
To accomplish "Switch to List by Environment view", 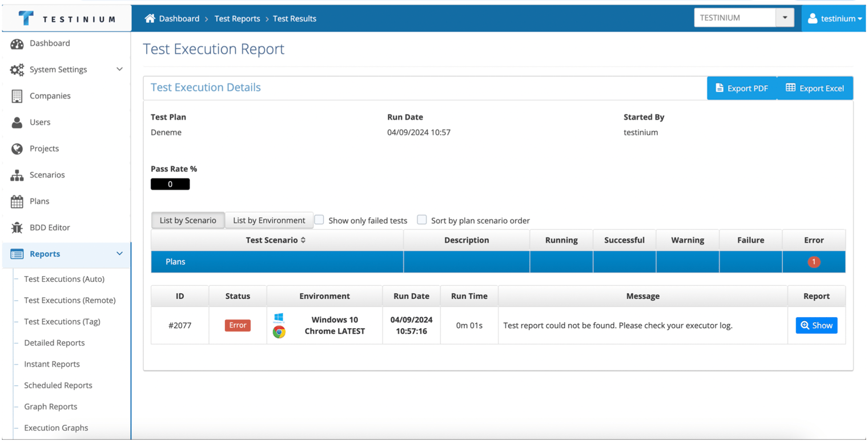I will tap(269, 220).
